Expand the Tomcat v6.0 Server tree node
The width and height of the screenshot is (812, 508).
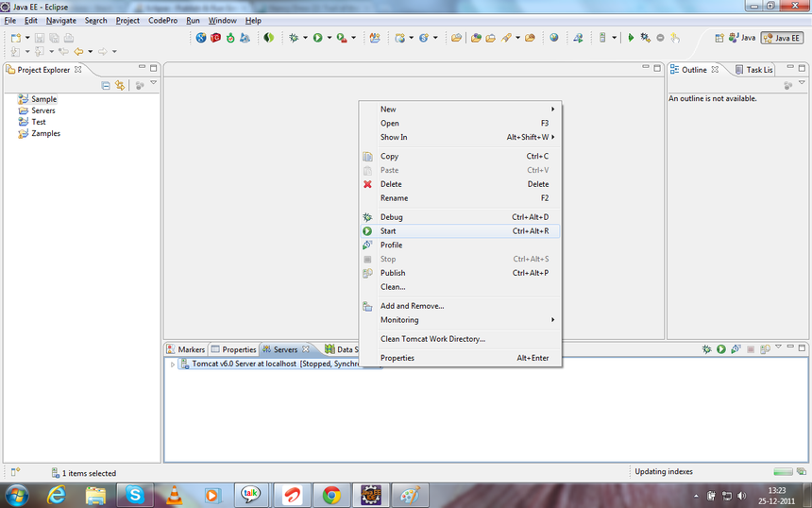[172, 364]
